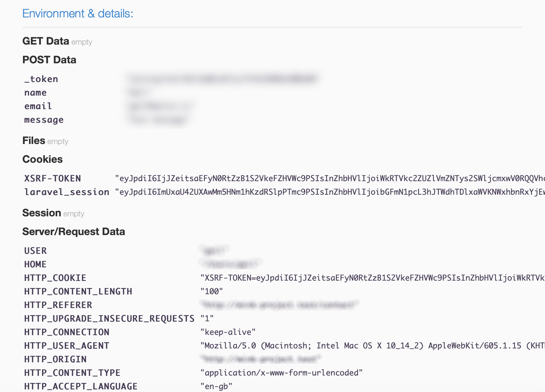This screenshot has width=545, height=392.
Task: Click the Files section heading
Action: [34, 140]
